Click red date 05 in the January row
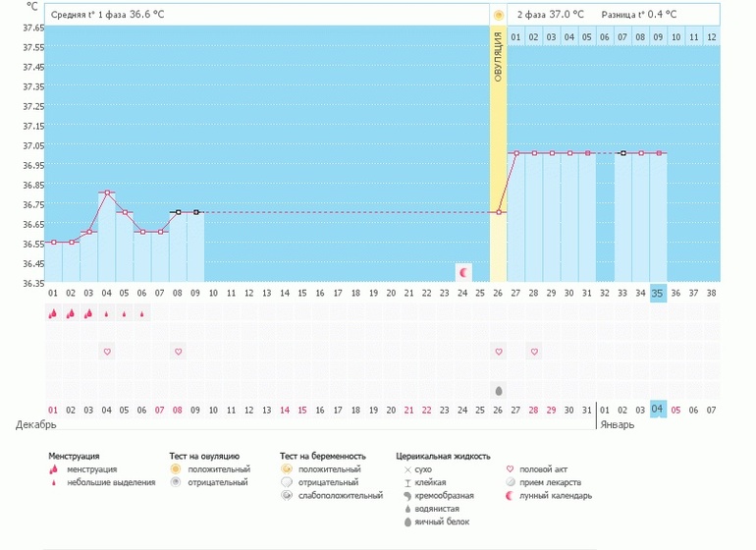Screen dimensions: 756x550 pos(675,411)
